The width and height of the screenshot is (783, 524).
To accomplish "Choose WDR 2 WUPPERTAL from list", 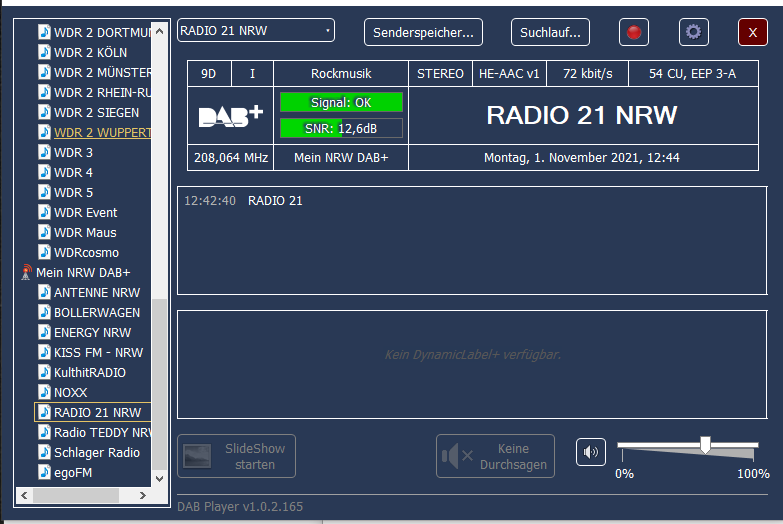I will click(102, 132).
